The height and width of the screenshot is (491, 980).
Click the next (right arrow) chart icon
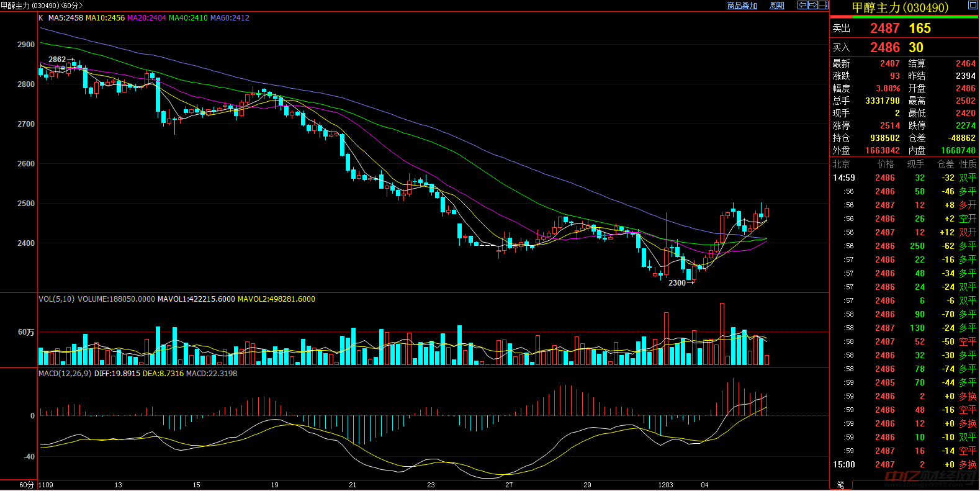[813, 5]
